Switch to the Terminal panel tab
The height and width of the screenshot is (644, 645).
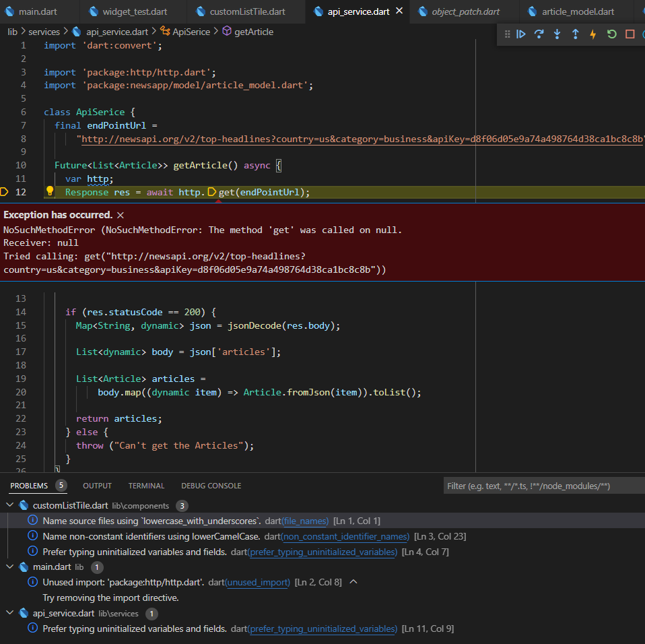coord(146,486)
